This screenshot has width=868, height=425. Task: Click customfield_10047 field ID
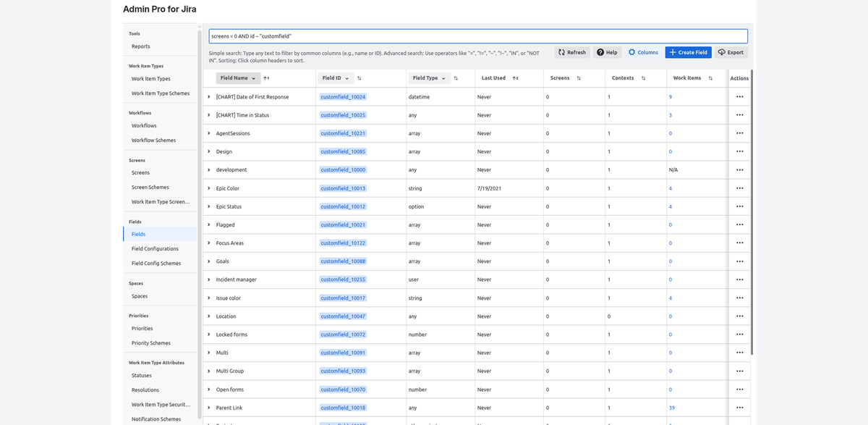pos(344,316)
